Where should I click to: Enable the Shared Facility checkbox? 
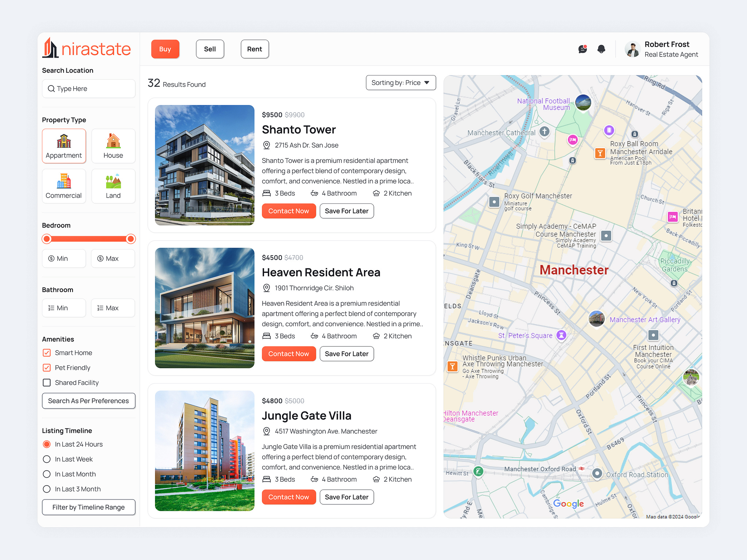click(x=47, y=382)
